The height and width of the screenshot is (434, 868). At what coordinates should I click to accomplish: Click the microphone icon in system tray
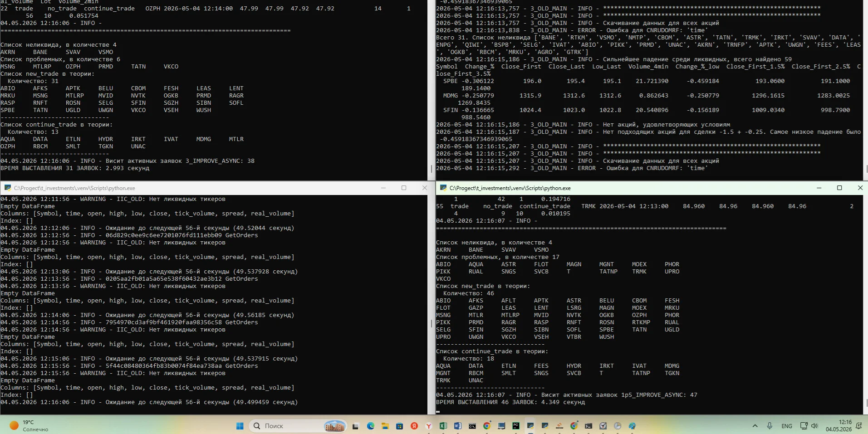point(770,426)
